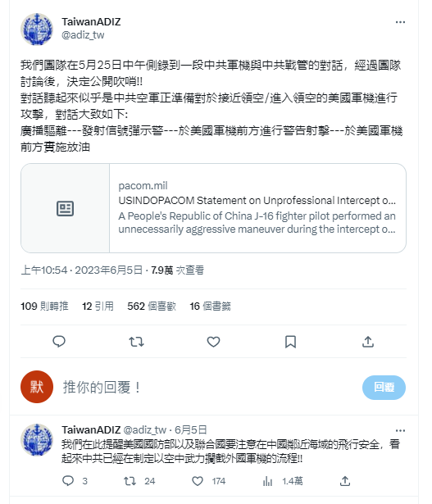Share the main tweet via the share icon
432x504 pixels.
(368, 342)
